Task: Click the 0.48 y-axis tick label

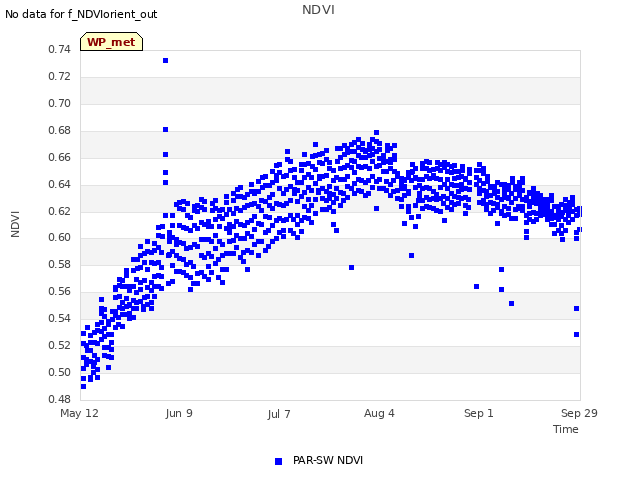Action: [x=59, y=399]
